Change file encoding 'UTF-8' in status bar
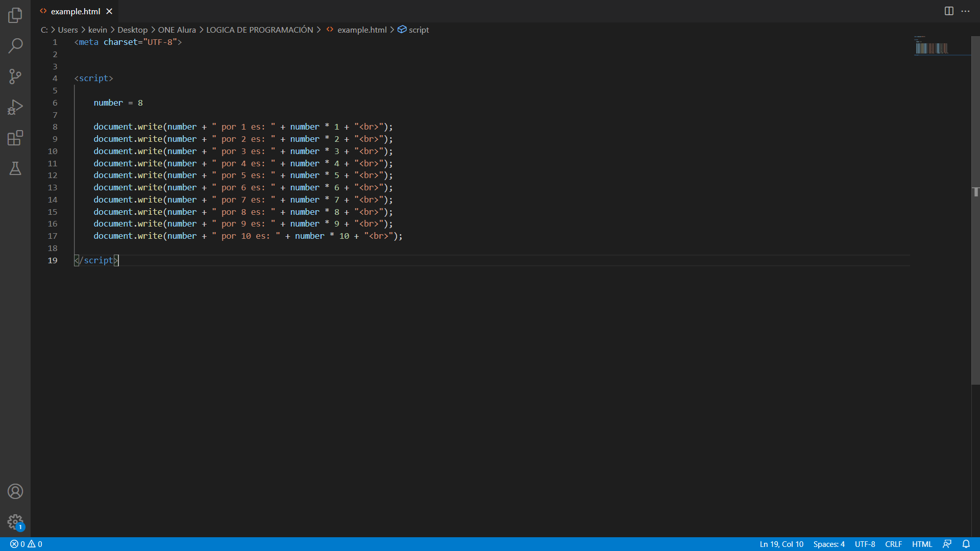The height and width of the screenshot is (551, 980). [x=865, y=544]
